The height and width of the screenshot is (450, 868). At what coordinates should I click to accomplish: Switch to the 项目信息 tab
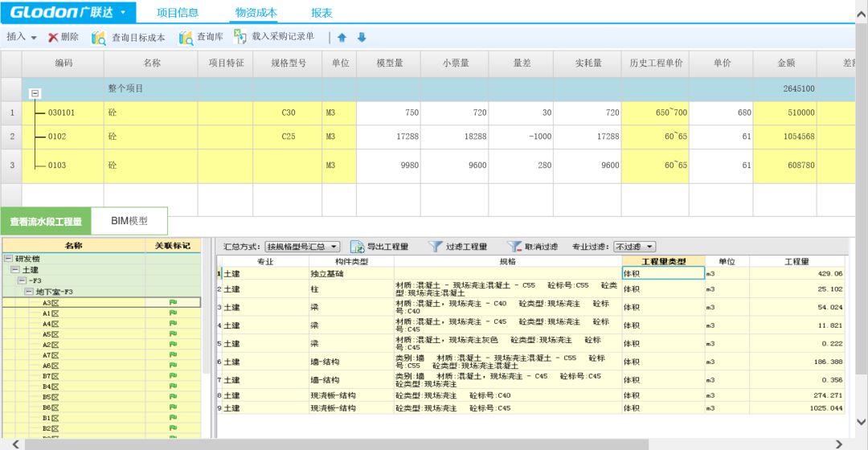tap(177, 13)
